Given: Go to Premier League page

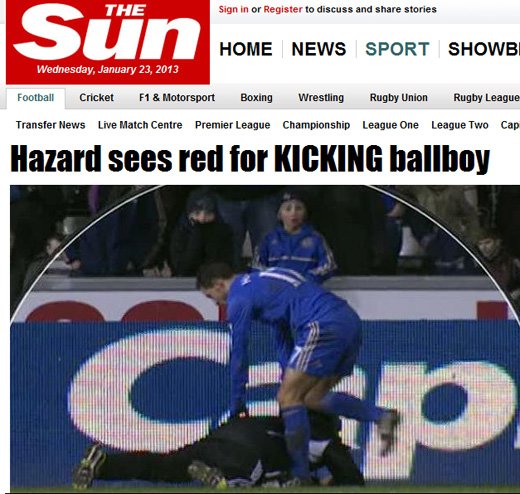Looking at the screenshot, I should [x=233, y=125].
